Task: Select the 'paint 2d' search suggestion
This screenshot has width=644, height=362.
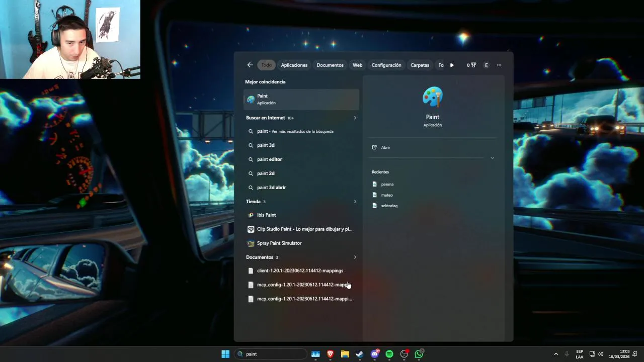Action: 301,173
